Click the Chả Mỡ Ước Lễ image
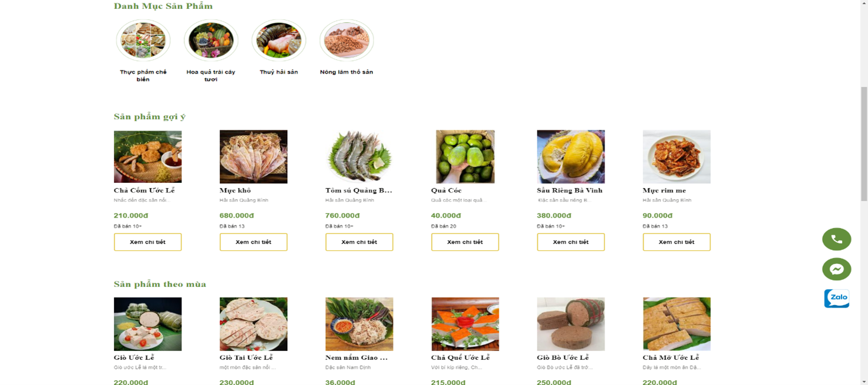 676,324
